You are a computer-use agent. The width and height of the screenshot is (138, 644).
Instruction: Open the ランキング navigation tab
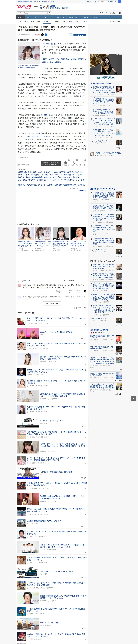(86, 17)
